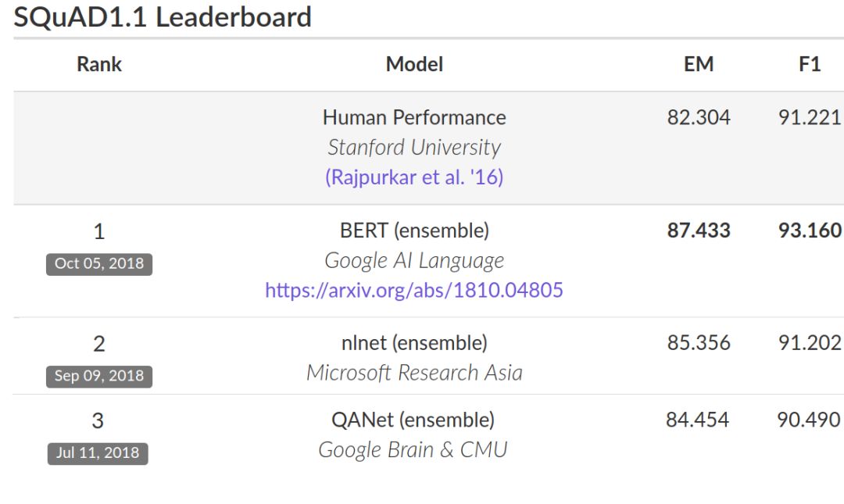The width and height of the screenshot is (844, 504).
Task: Click the Oct 05, 2018 date badge
Action: point(98,263)
